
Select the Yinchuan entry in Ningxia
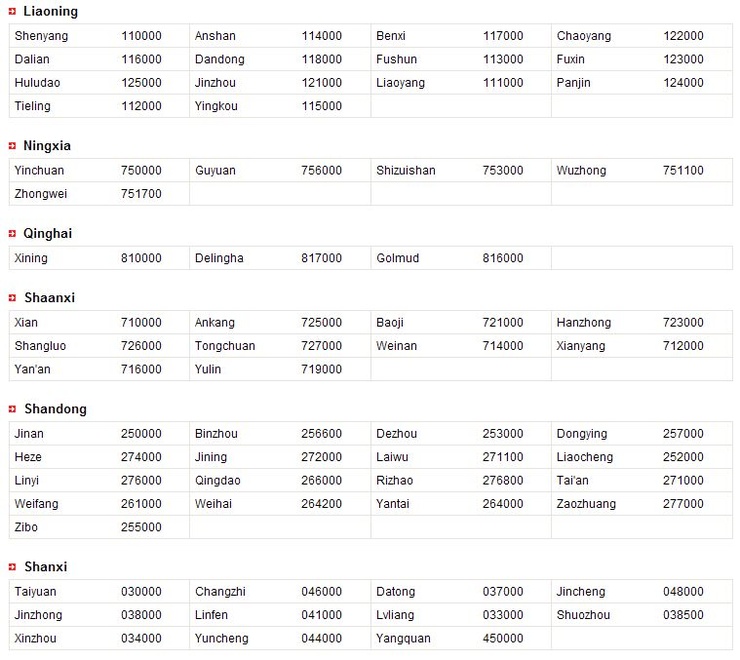point(39,170)
